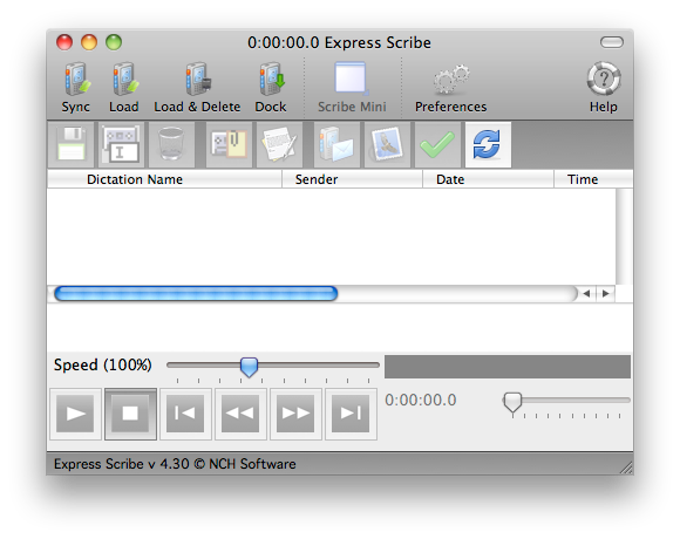Image resolution: width=680 pixels, height=539 pixels.
Task: Click the Speed (100%) label
Action: click(x=103, y=365)
